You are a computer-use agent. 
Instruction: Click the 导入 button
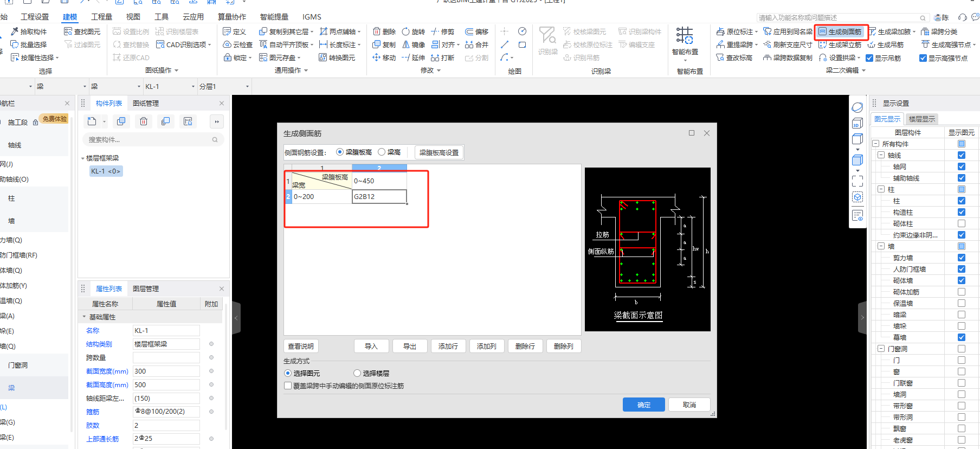click(371, 346)
